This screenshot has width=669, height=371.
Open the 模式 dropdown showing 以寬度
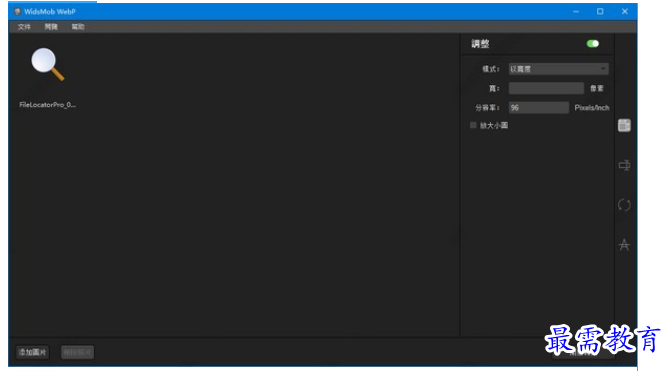558,69
